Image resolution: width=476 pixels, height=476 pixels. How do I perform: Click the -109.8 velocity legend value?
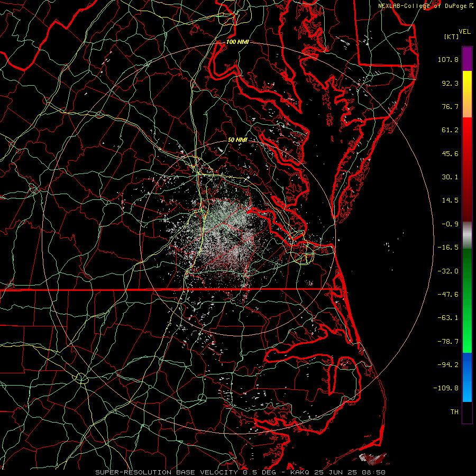tap(446, 388)
